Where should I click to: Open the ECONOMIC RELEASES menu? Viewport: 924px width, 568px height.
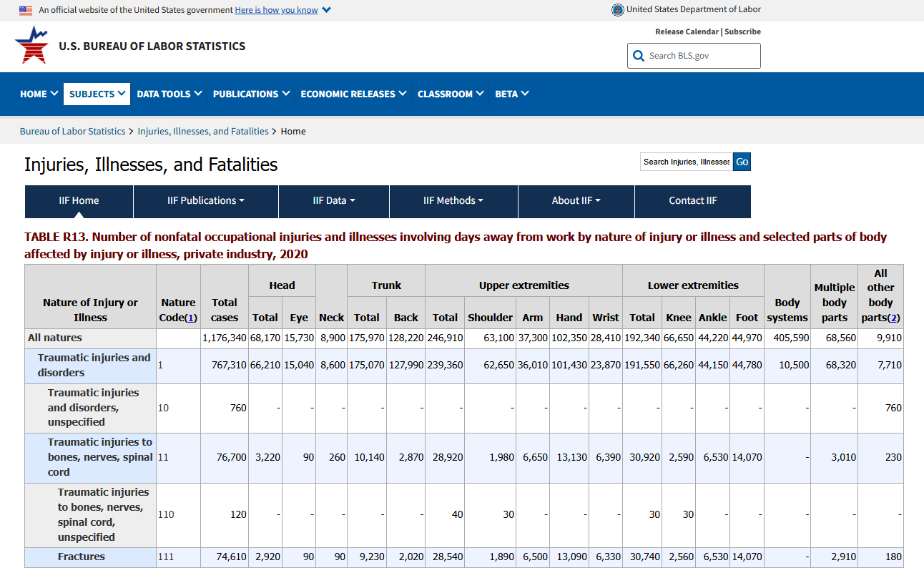click(353, 94)
